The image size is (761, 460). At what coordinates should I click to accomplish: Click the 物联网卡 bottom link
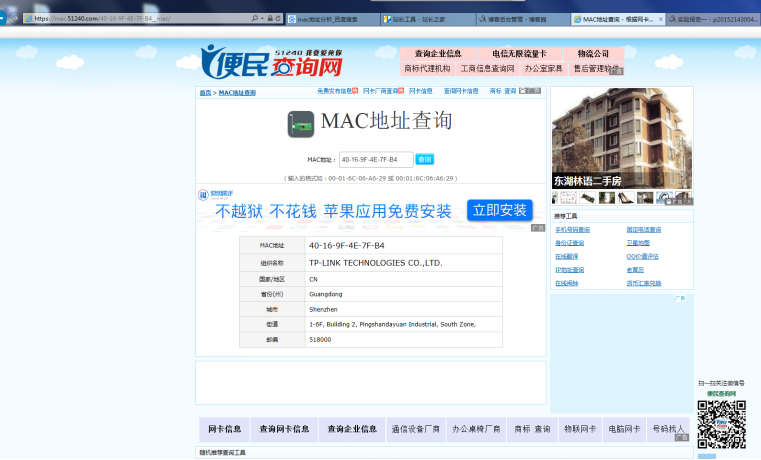click(x=580, y=429)
